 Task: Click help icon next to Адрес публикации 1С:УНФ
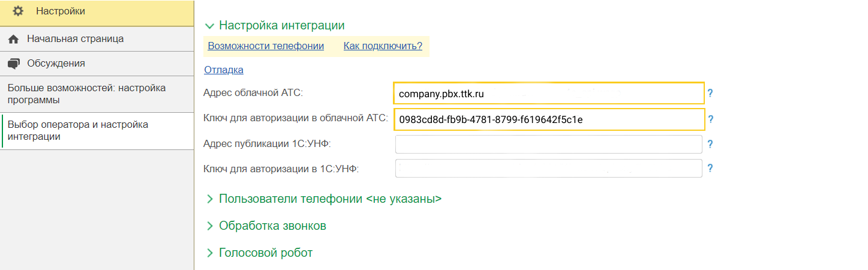click(x=710, y=144)
